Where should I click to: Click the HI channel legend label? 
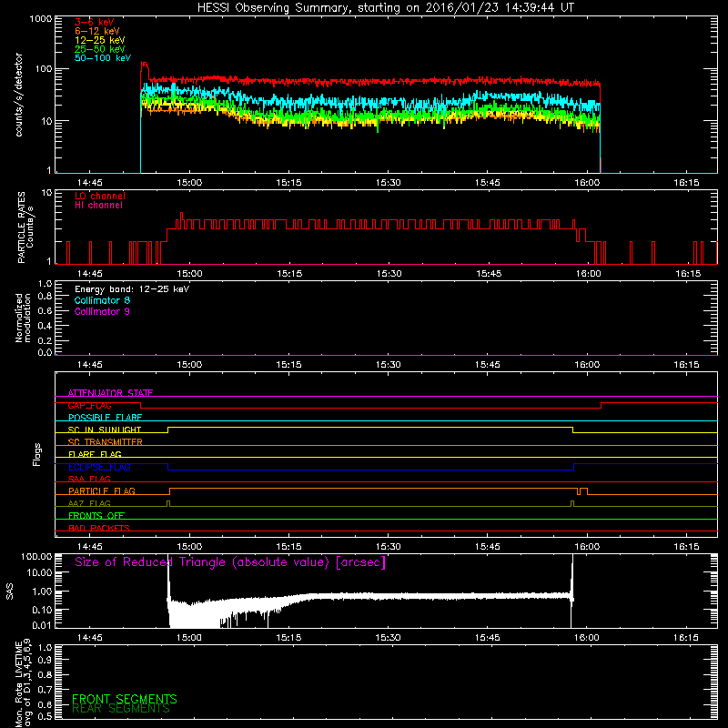point(98,206)
